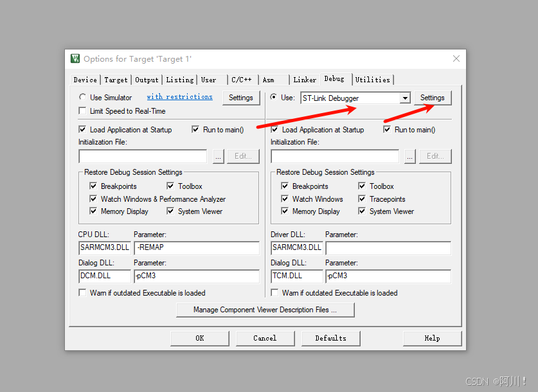
Task: Switch to the Device tab
Action: (85, 80)
